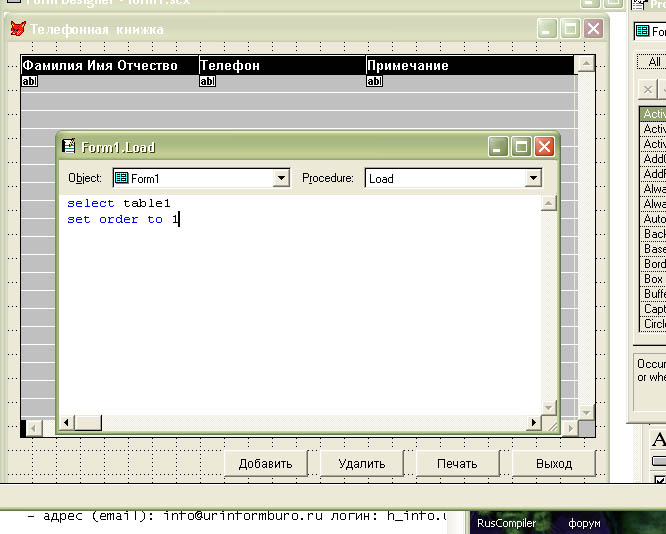The width and height of the screenshot is (666, 534).
Task: Select the 'Capt' row in Properties list
Action: 653,309
